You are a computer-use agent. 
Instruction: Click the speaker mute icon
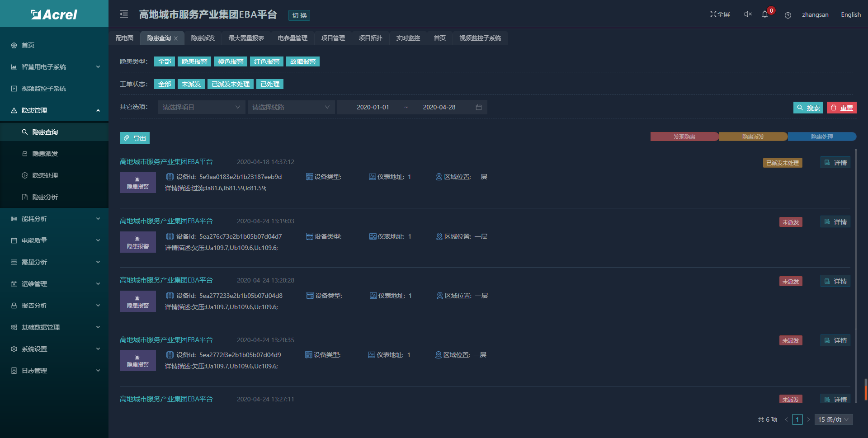747,14
